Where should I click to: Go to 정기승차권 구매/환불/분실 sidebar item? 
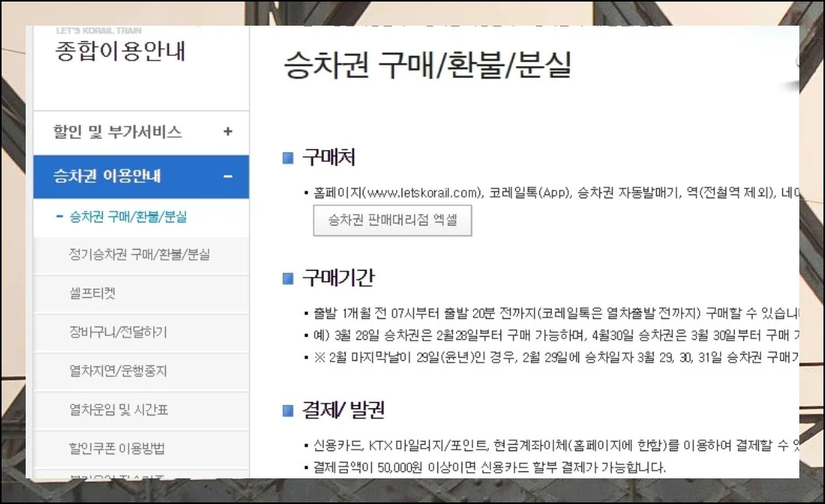[x=139, y=254]
